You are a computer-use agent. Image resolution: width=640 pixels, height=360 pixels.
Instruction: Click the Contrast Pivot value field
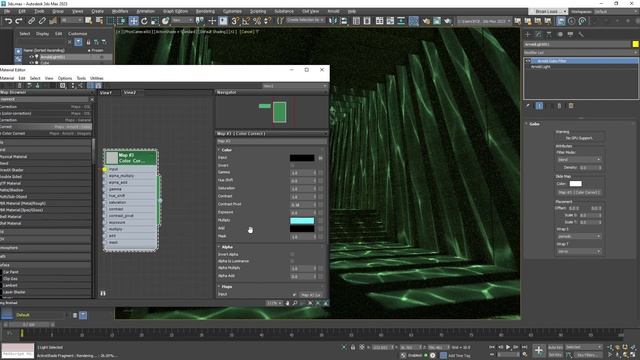click(x=302, y=204)
